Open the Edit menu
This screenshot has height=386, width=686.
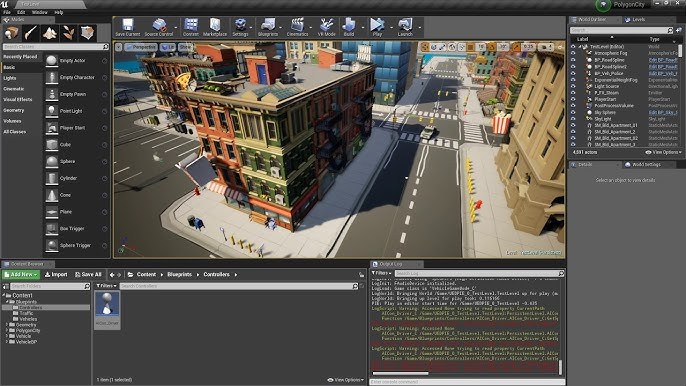pos(21,12)
